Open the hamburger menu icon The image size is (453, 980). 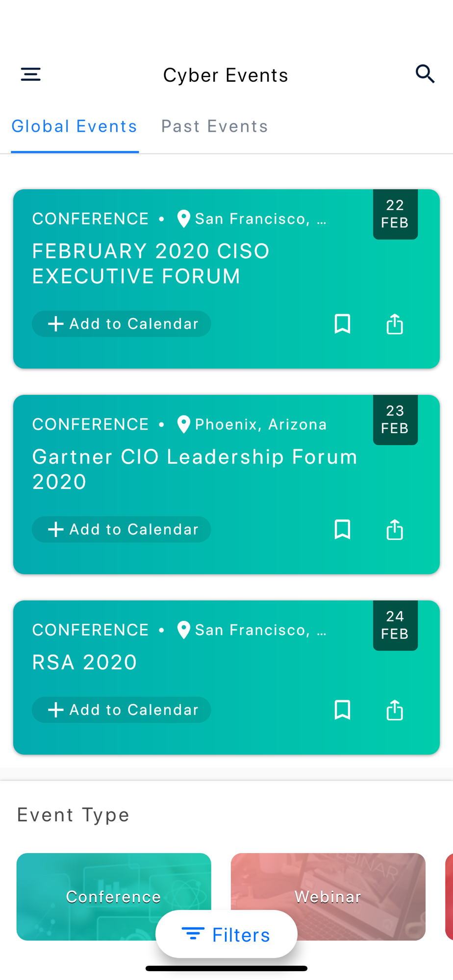pos(30,74)
